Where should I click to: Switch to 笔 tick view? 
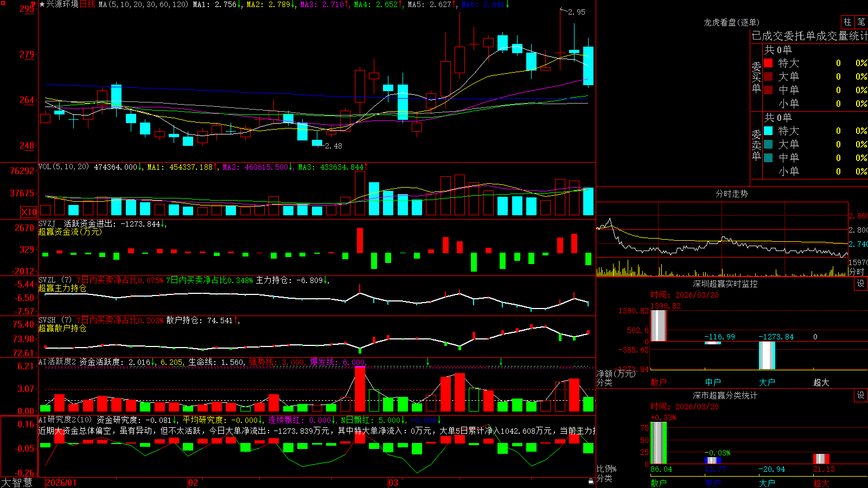click(861, 22)
